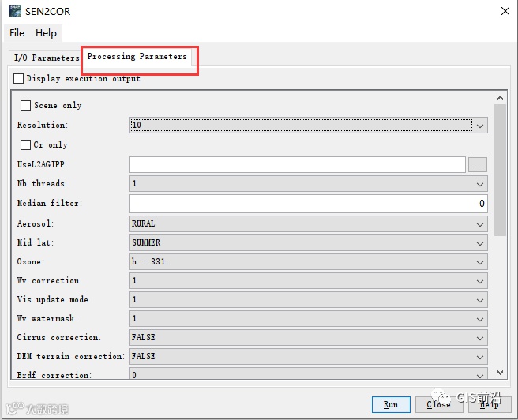Expand the Nb threads dropdown

308,184
